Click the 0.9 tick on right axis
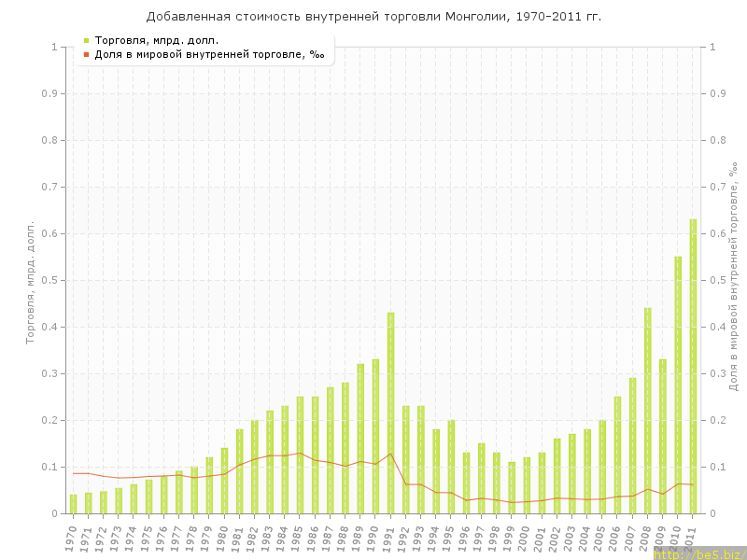Image resolution: width=747 pixels, height=560 pixels. coord(719,93)
